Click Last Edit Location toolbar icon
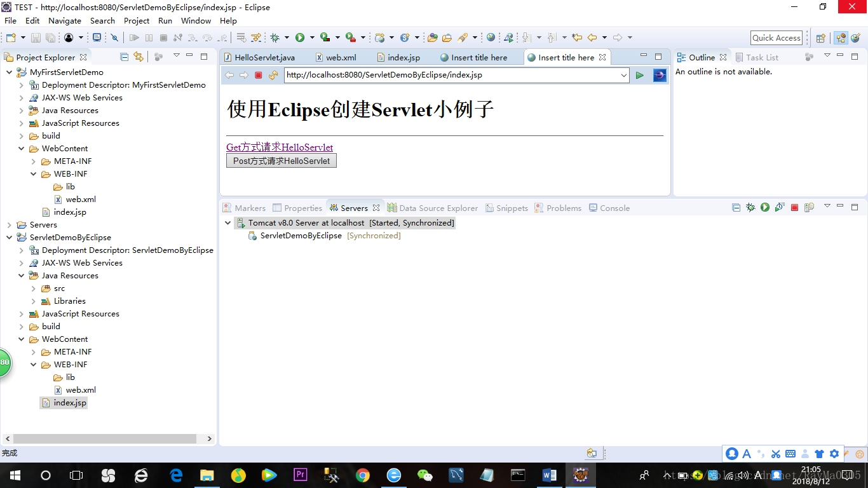The width and height of the screenshot is (868, 488). point(577,37)
